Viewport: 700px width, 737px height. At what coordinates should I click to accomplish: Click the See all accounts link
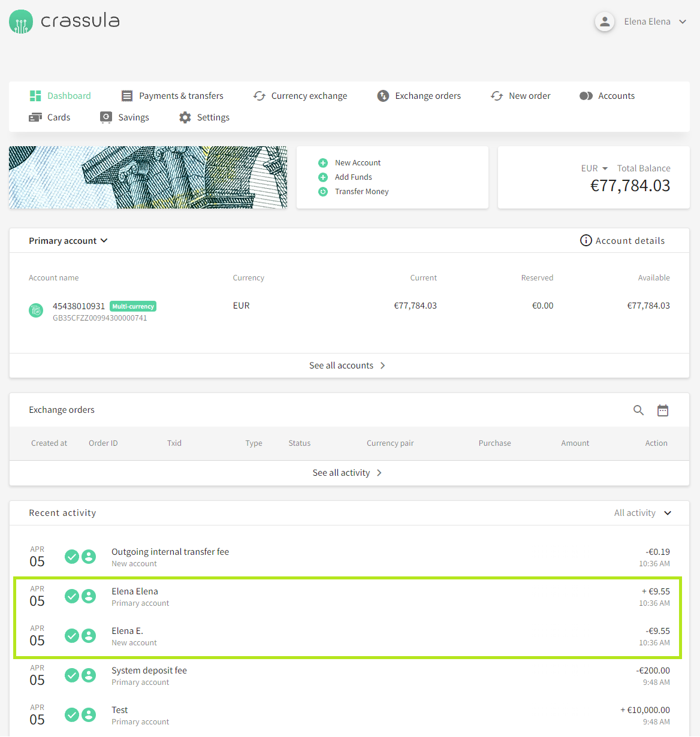coord(347,366)
